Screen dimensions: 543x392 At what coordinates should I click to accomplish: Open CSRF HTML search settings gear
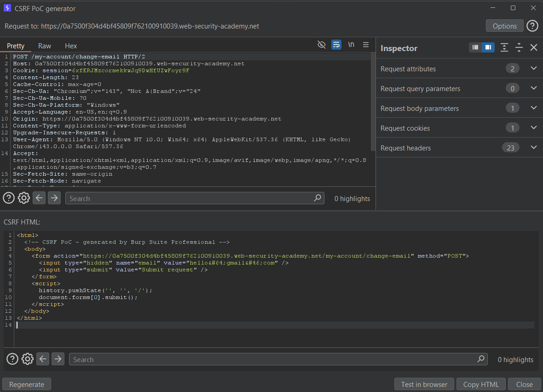pos(28,359)
